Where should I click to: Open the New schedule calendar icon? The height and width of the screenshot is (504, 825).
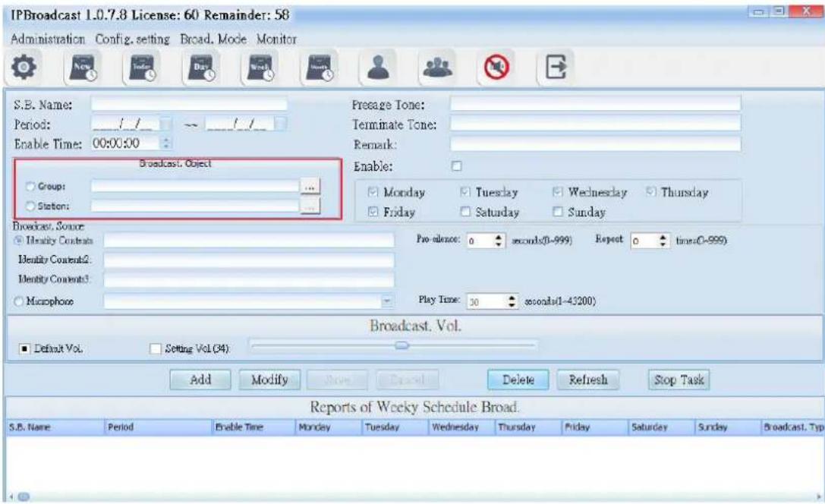click(x=83, y=68)
